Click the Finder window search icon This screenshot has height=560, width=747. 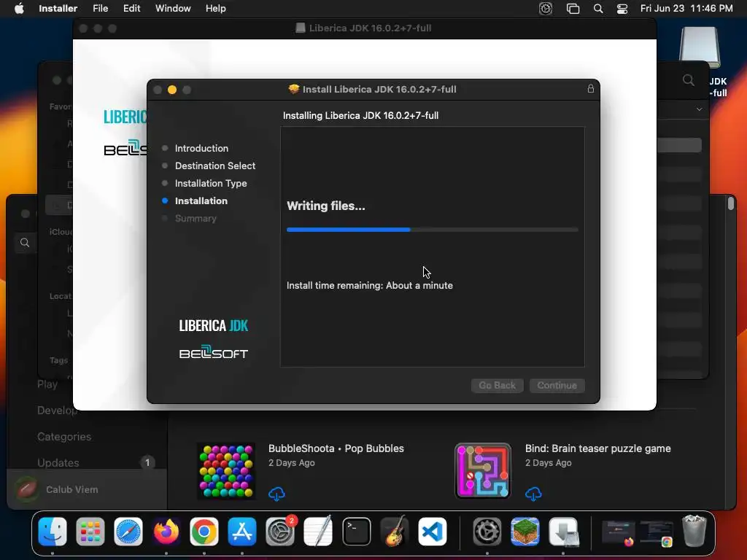click(688, 80)
